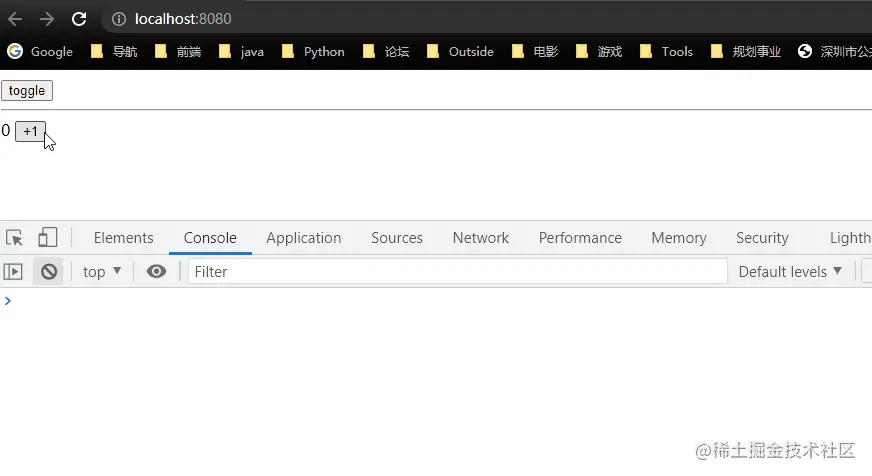Viewport: 872px width, 476px height.
Task: Switch to the Console tab
Action: (x=210, y=238)
